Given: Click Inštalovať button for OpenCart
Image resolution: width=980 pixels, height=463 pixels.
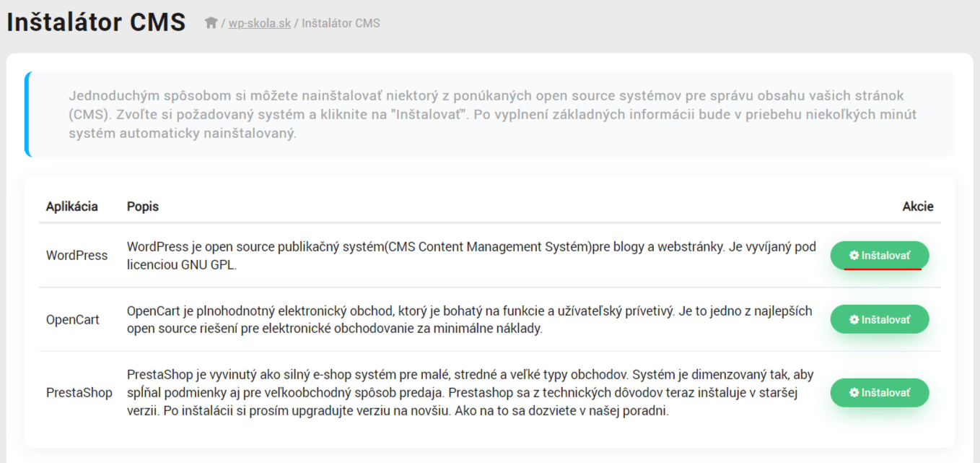Looking at the screenshot, I should coord(880,319).
